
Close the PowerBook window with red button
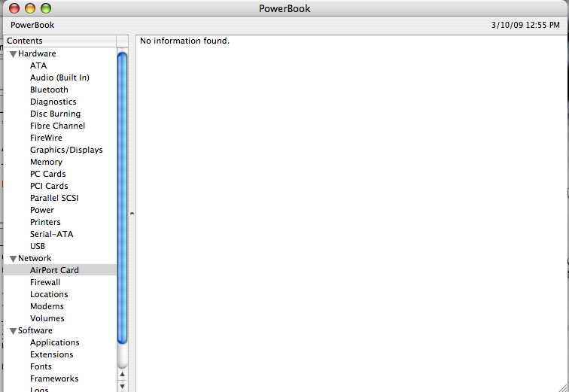(14, 8)
